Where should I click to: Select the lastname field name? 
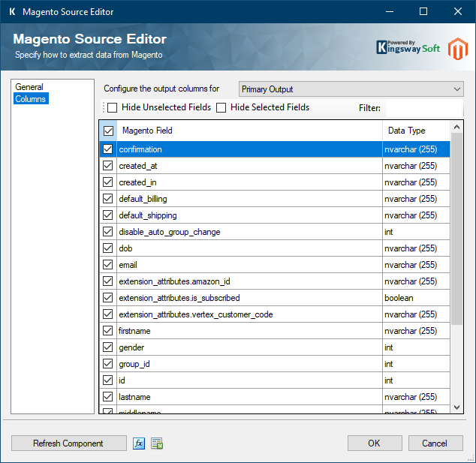coord(135,397)
